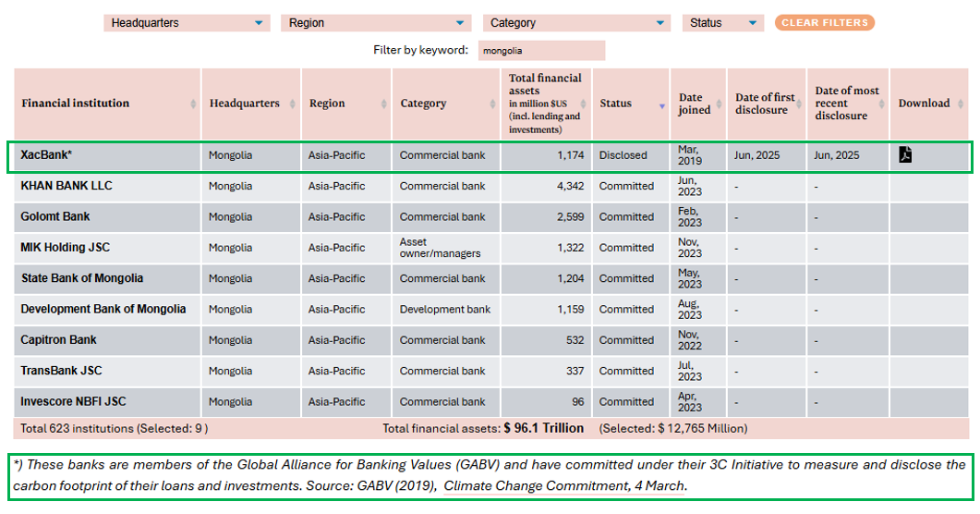This screenshot has height=514, width=980.
Task: Click the keyword filter text field
Action: pos(541,51)
